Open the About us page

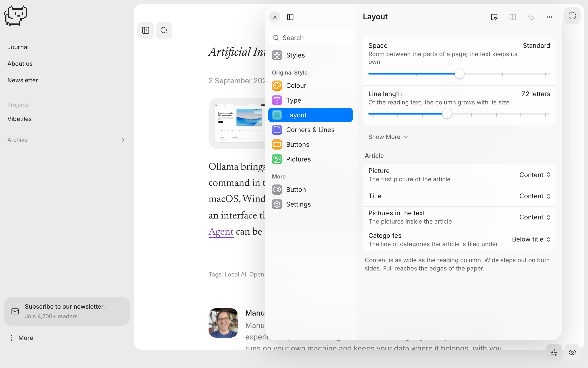tap(20, 63)
